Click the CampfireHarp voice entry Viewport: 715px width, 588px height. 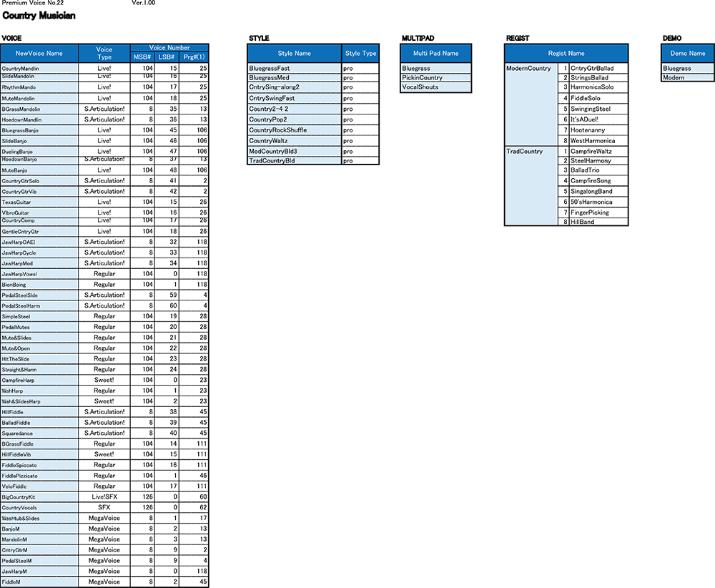tap(39, 381)
